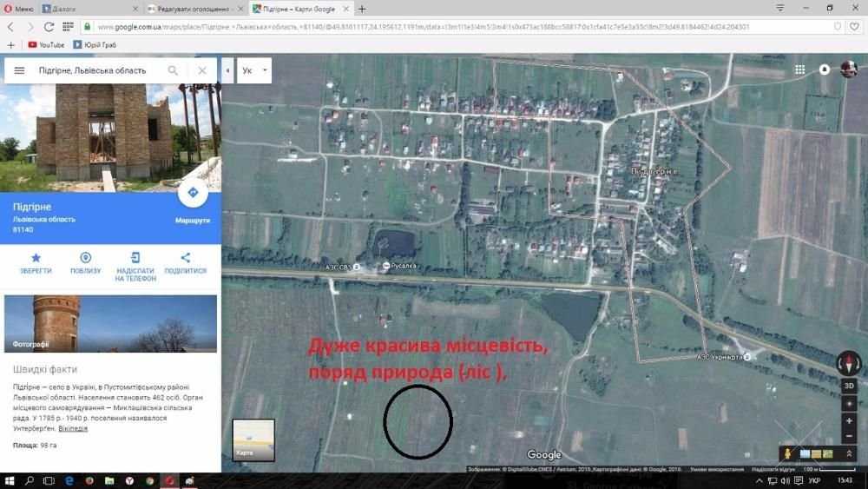This screenshot has height=489, width=868.
Task: Open the volume control tray icon
Action: (x=785, y=480)
